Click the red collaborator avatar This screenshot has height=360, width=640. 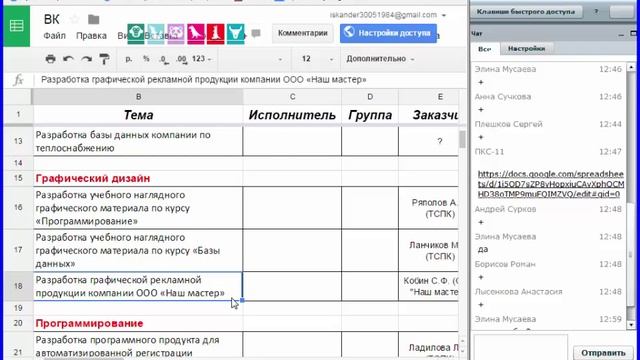pos(216,34)
